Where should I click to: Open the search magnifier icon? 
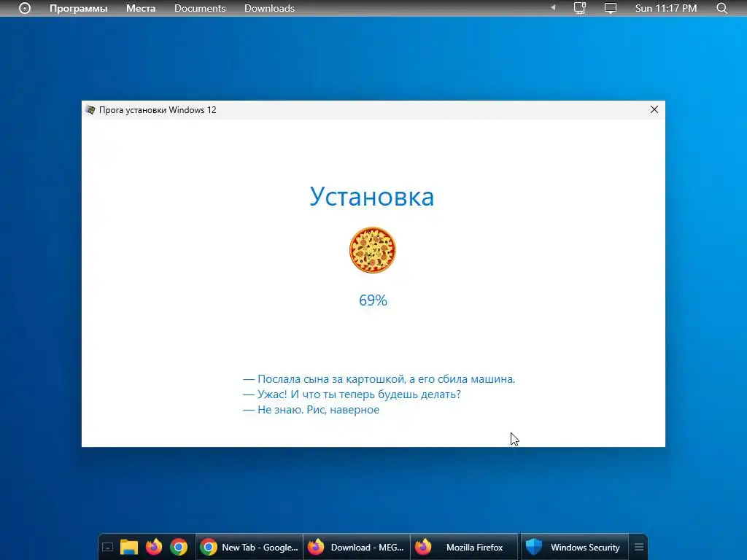tap(721, 8)
